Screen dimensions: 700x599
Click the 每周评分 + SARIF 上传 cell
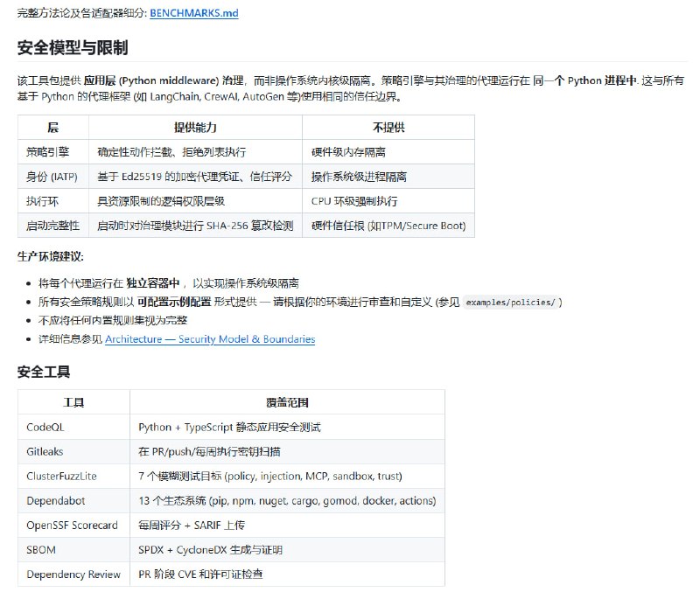(287, 525)
